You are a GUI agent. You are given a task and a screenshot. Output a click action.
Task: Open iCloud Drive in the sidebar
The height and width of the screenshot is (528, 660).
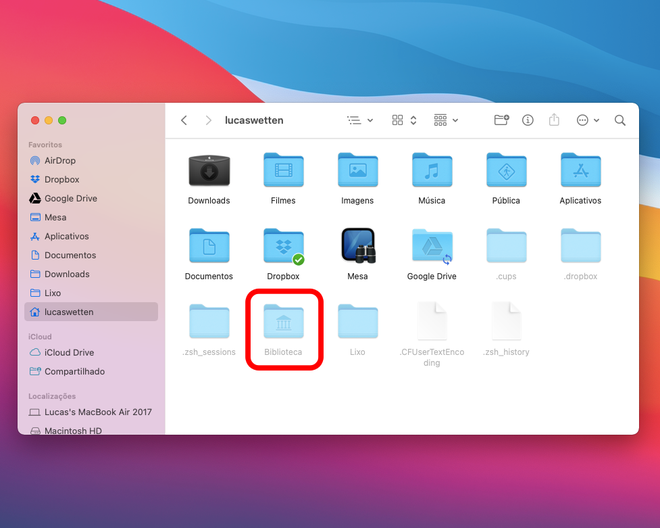(91, 352)
